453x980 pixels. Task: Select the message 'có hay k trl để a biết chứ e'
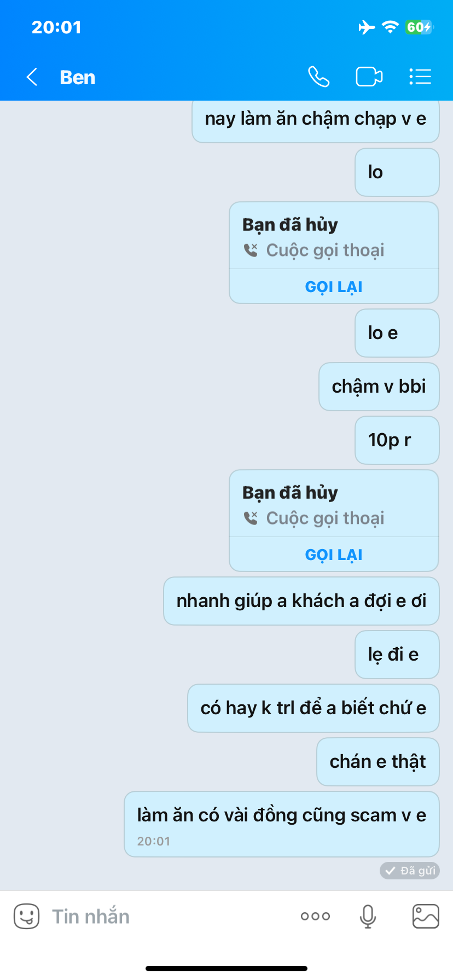click(x=313, y=708)
